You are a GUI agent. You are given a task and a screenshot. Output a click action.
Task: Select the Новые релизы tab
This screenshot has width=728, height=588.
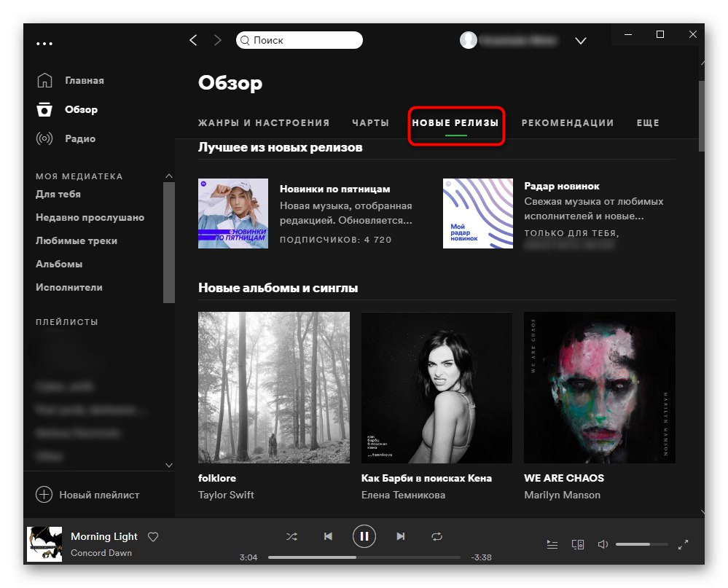(455, 123)
